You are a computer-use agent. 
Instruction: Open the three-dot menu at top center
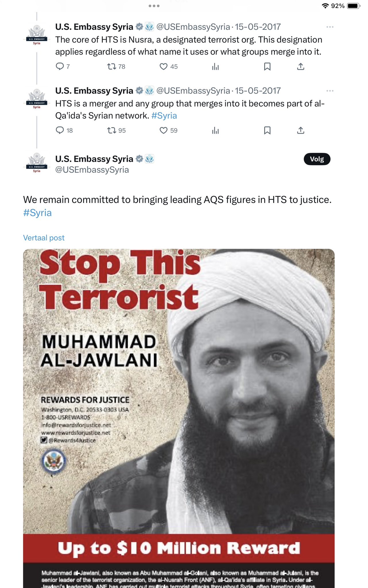(154, 6)
